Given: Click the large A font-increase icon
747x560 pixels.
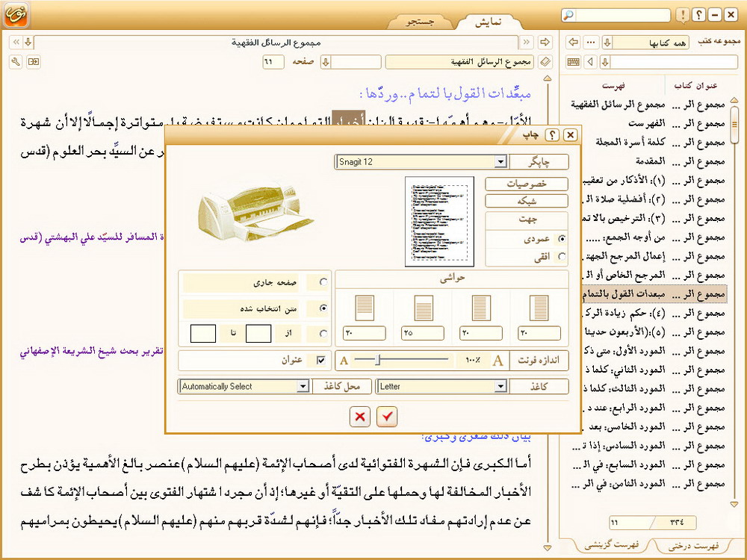Looking at the screenshot, I should pyautogui.click(x=498, y=361).
